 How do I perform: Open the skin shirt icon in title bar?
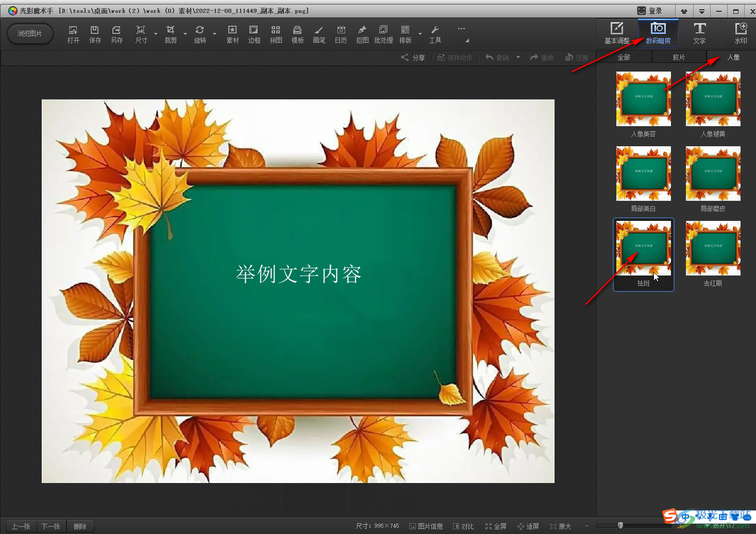(x=684, y=11)
